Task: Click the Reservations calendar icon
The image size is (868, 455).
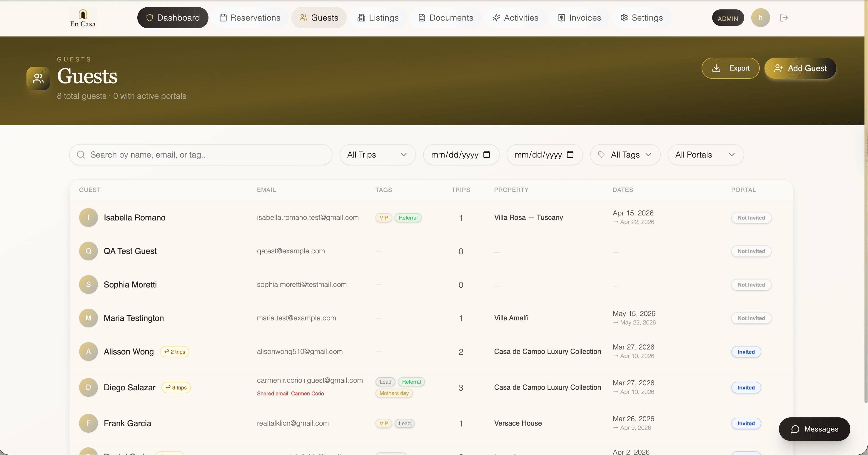Action: point(223,18)
